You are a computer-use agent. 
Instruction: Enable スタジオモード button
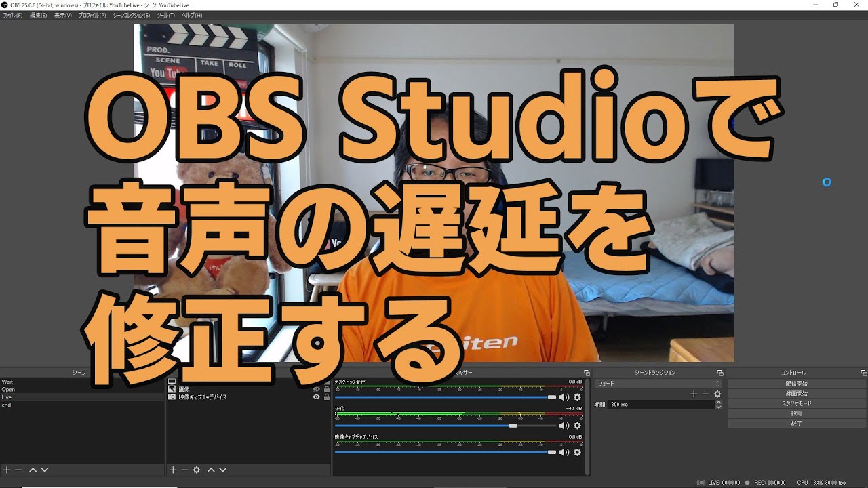[797, 403]
